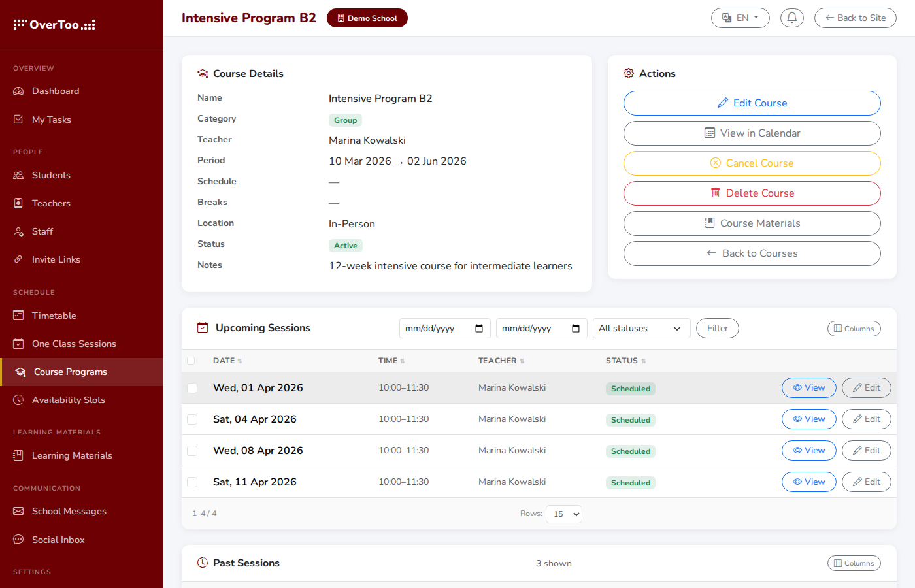Click the second date input field
The height and width of the screenshot is (588, 915).
click(532, 329)
